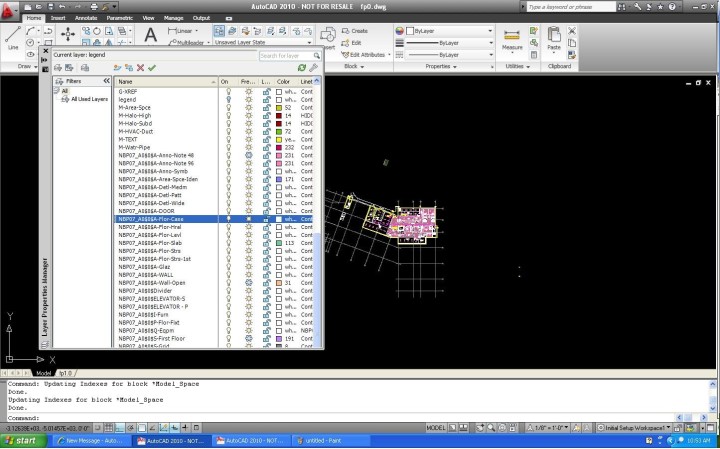
Task: Activate the Move tool in Modify
Action: (x=68, y=34)
